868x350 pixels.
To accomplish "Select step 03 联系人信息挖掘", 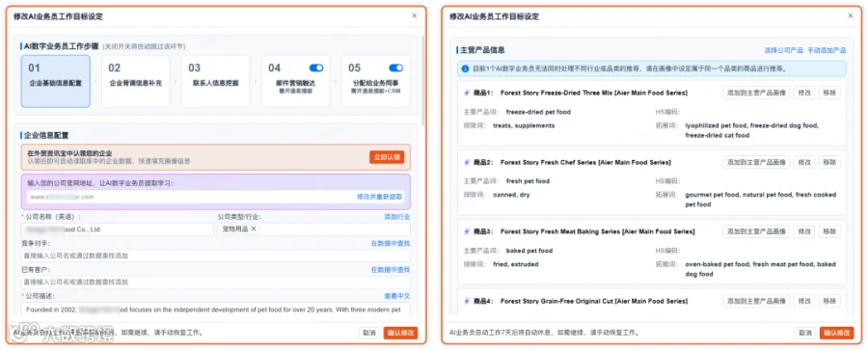I will 216,81.
